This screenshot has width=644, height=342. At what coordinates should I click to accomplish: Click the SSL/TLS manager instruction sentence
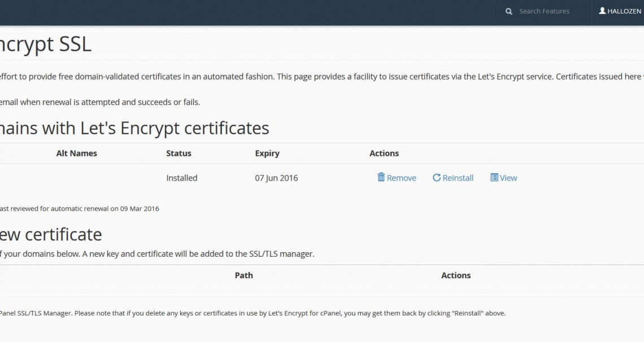tap(157, 254)
